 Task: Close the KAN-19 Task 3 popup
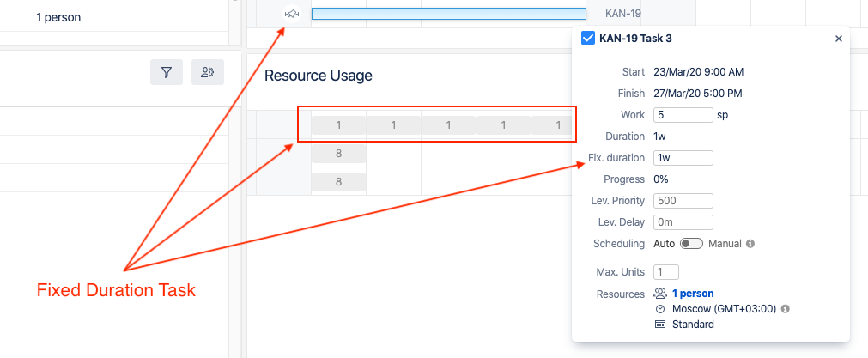[x=839, y=39]
